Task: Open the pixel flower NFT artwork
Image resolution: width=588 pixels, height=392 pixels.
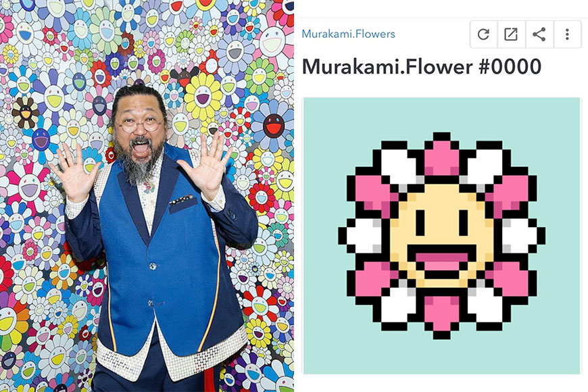Action: click(x=442, y=236)
